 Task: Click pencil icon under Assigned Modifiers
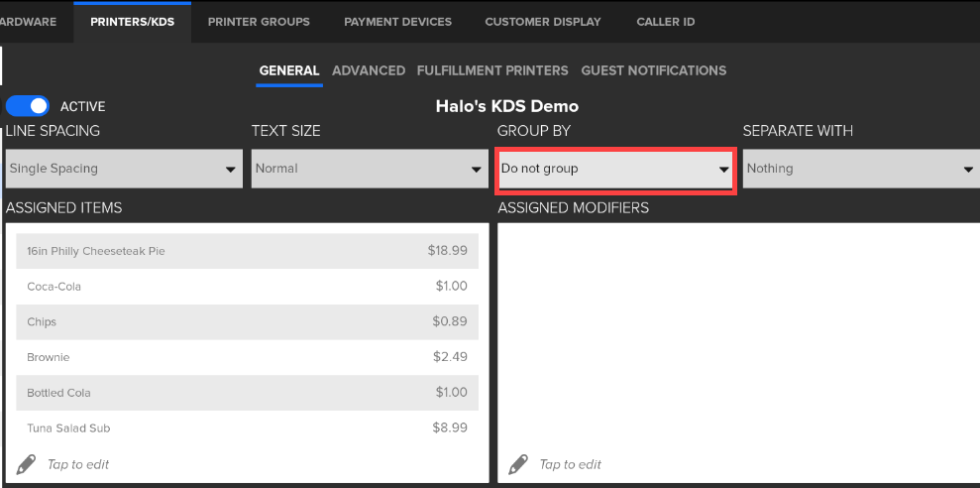518,464
